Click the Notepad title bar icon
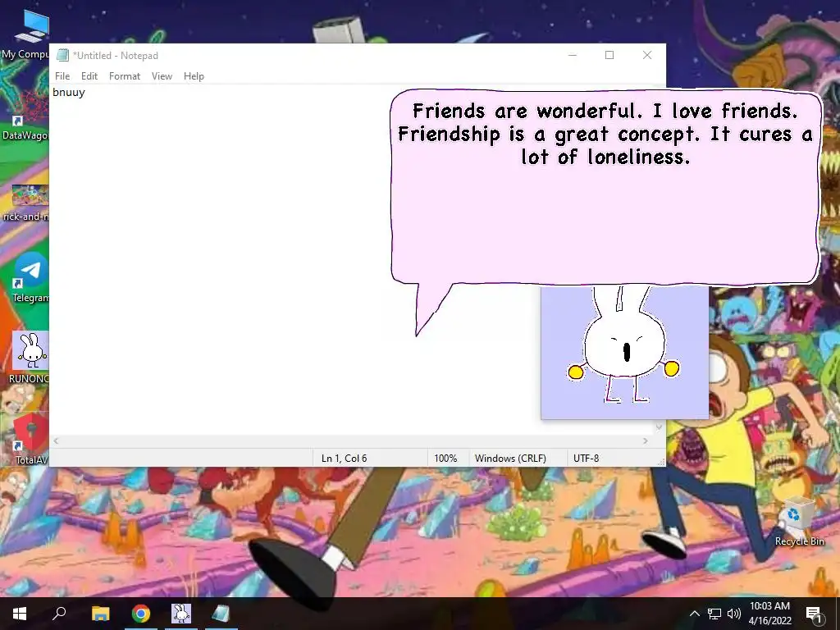 pos(62,55)
